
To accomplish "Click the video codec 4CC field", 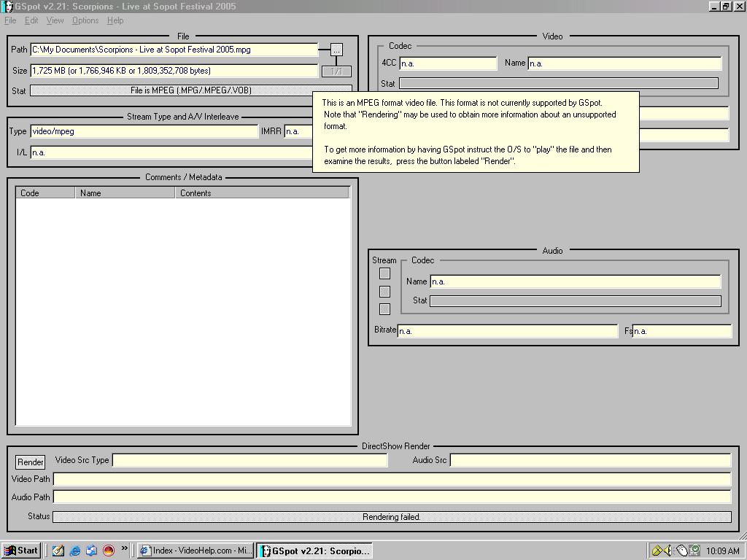I will coord(448,63).
